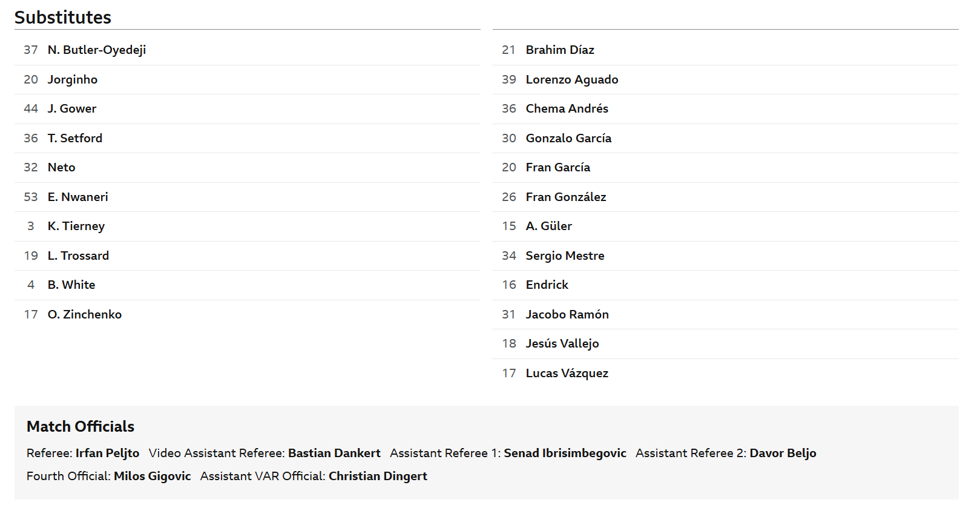Click the Substitutes heading
The width and height of the screenshot is (980, 508).
pos(63,18)
